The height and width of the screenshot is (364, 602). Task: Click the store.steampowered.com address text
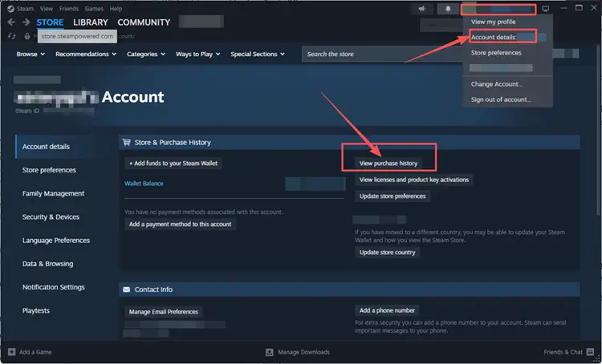tap(77, 36)
